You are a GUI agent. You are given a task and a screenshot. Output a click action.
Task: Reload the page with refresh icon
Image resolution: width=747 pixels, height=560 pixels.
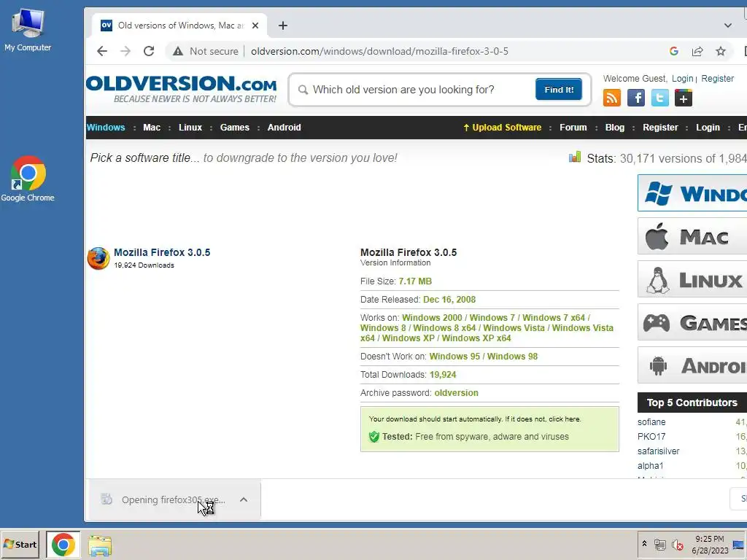[149, 51]
